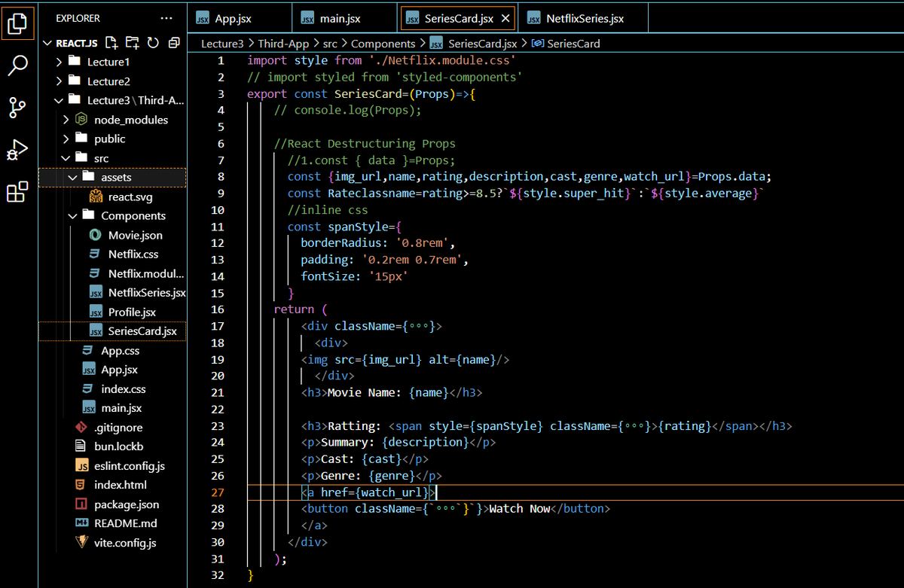Open App.jsx in Explorer tree
This screenshot has width=904, height=588.
click(119, 370)
